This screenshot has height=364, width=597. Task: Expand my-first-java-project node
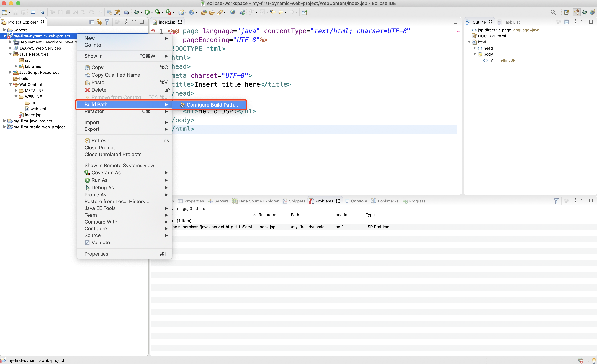(x=4, y=121)
